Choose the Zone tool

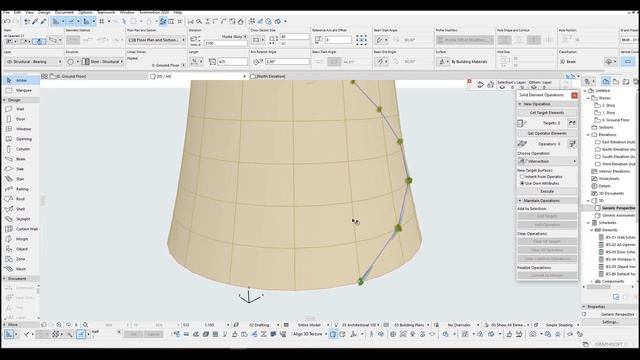point(20,259)
